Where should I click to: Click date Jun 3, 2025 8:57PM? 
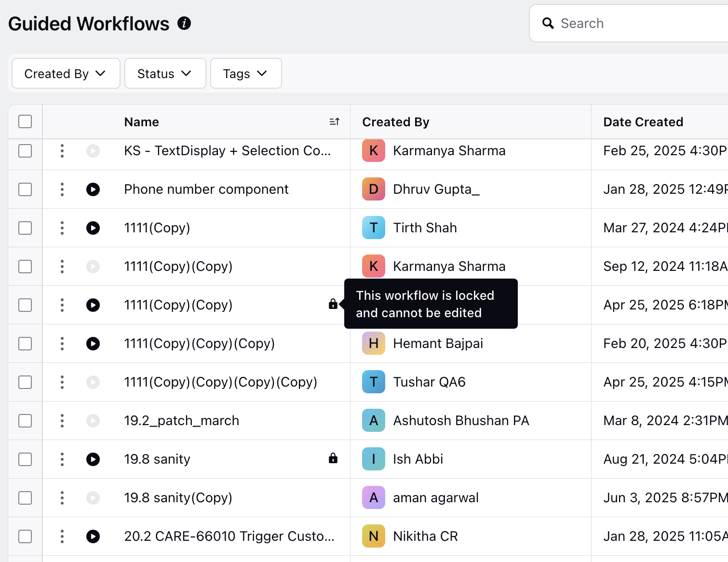click(665, 498)
